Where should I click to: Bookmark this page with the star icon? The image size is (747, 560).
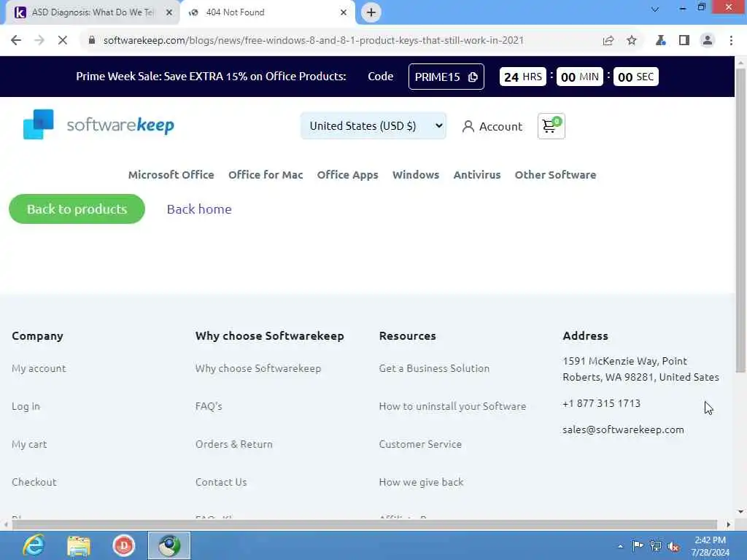tap(632, 41)
